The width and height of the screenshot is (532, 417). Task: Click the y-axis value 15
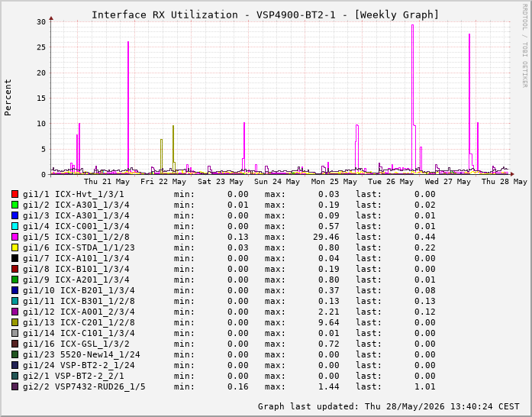41,98
